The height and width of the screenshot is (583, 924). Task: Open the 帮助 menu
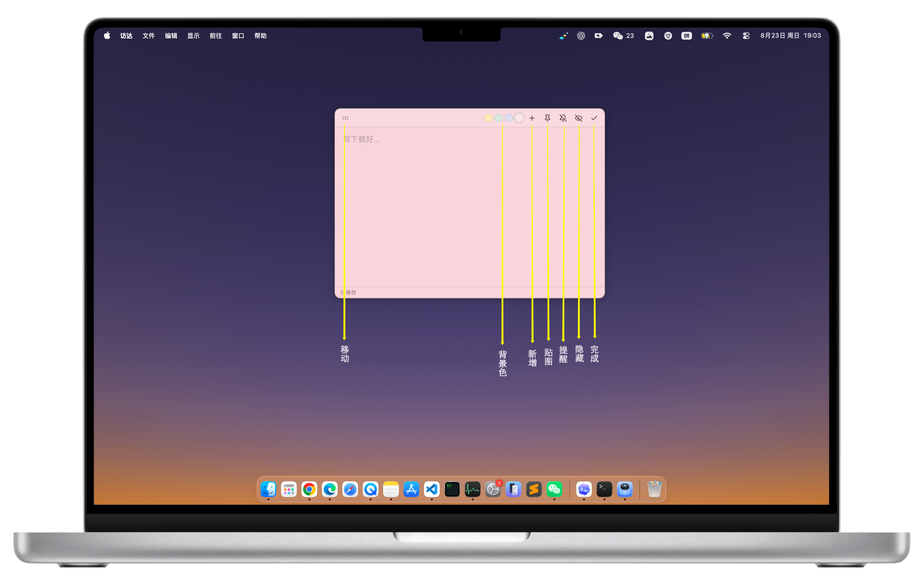[x=260, y=36]
